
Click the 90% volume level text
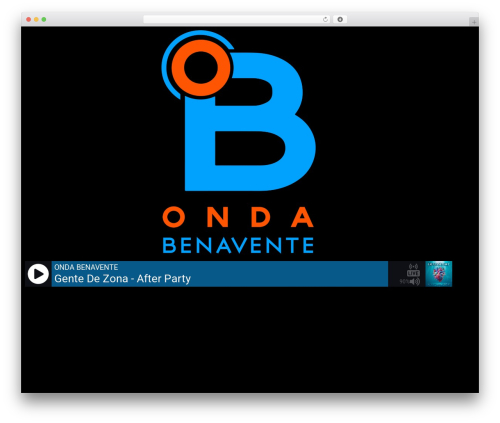pyautogui.click(x=404, y=282)
